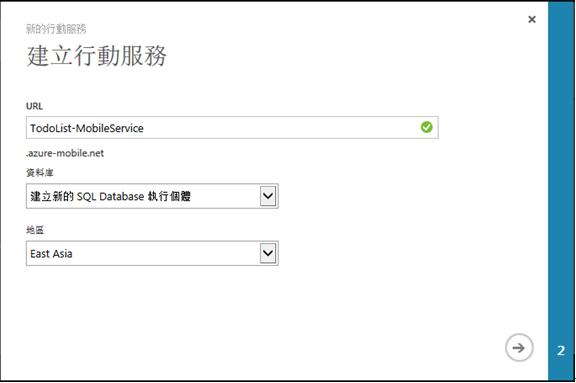
Task: Close the 建立行動服務 dialog with X
Action: coord(532,19)
